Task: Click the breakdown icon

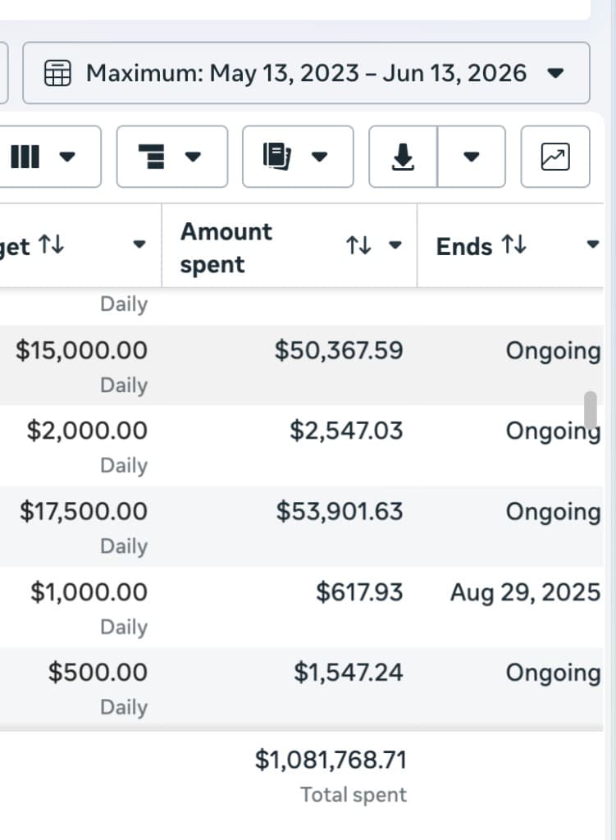Action: 152,157
